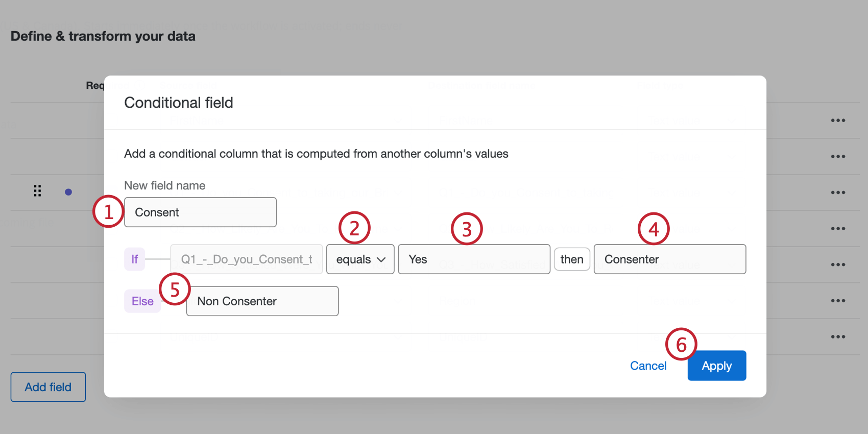This screenshot has width=868, height=434.
Task: Open fifth row three-dot options menu
Action: 838,264
